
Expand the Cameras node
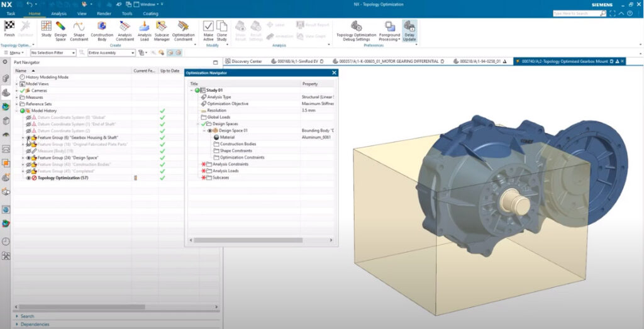(17, 91)
